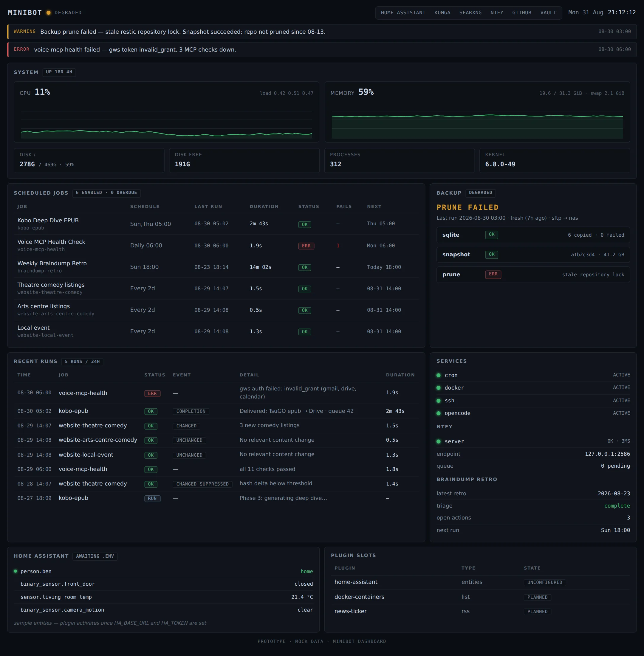The height and width of the screenshot is (656, 644).
Task: Click the amber degraded status dot
Action: (x=48, y=13)
